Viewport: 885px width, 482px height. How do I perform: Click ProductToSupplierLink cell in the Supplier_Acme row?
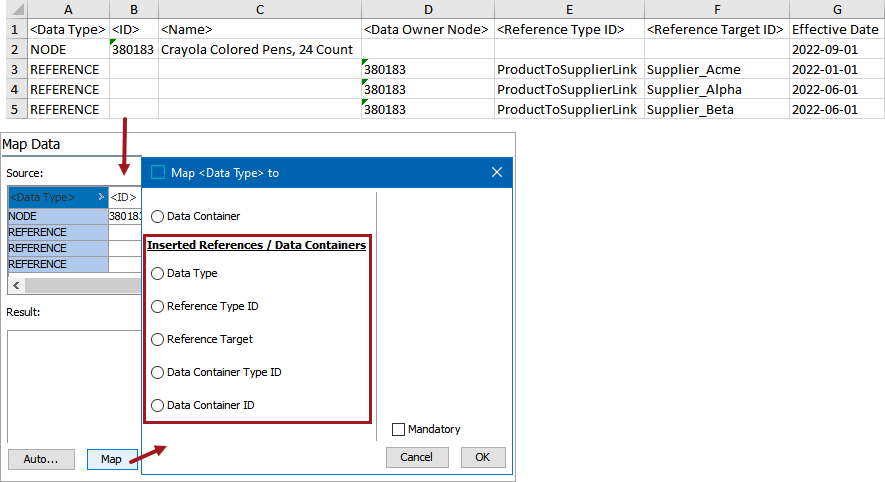point(569,69)
